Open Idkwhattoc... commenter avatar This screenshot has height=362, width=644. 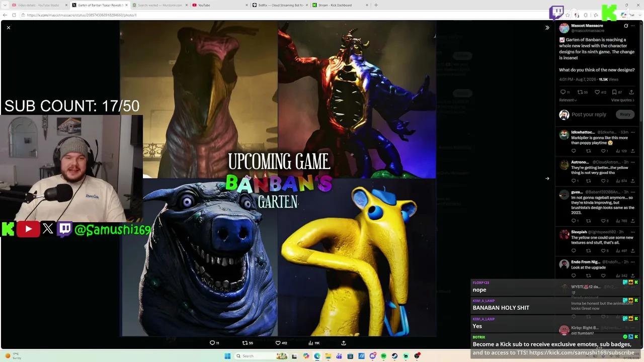(564, 134)
